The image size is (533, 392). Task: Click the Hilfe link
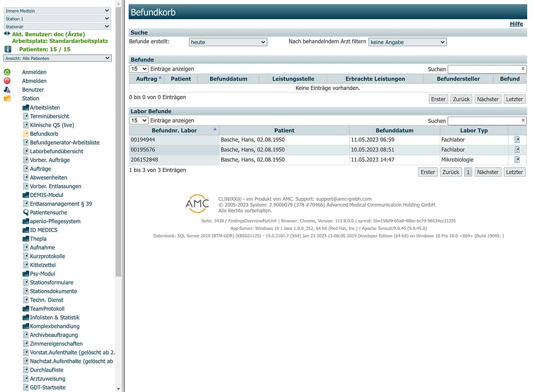516,24
